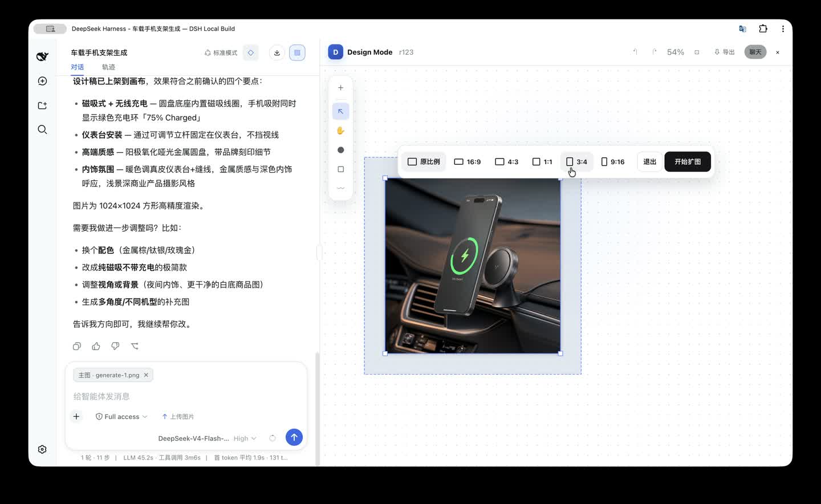Switch to the 对话 tab
Screen dimensions: 821x504
coord(78,67)
